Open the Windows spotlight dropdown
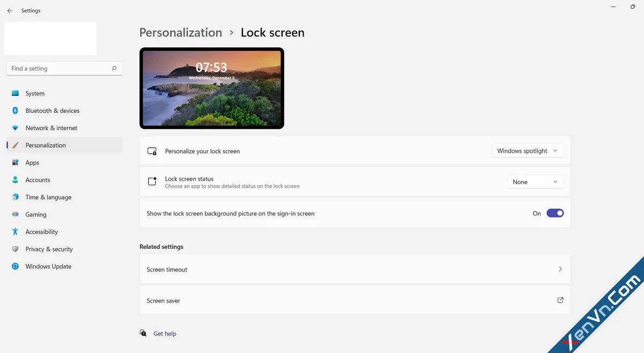Image resolution: width=644 pixels, height=353 pixels. [527, 150]
